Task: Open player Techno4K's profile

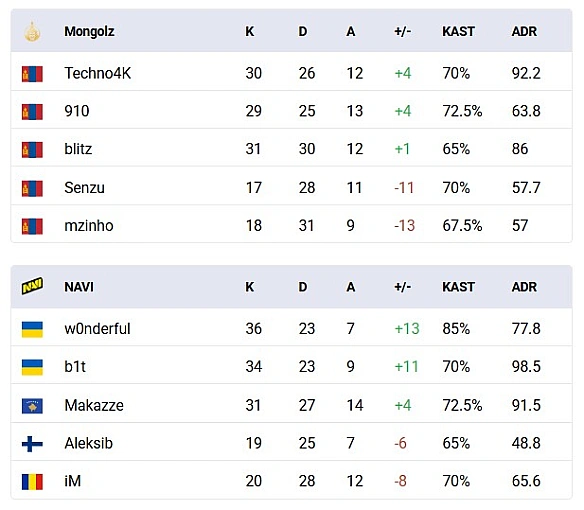Action: tap(98, 73)
